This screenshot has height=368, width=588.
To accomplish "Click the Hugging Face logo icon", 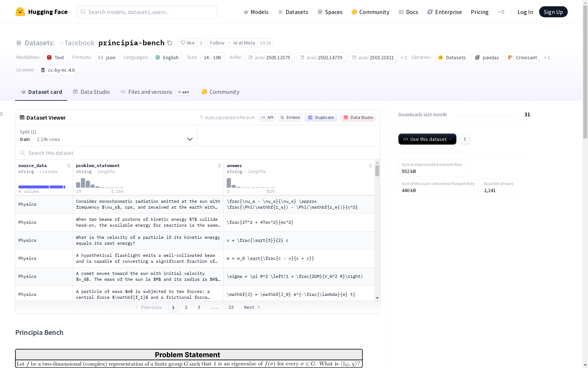I will pyautogui.click(x=20, y=12).
